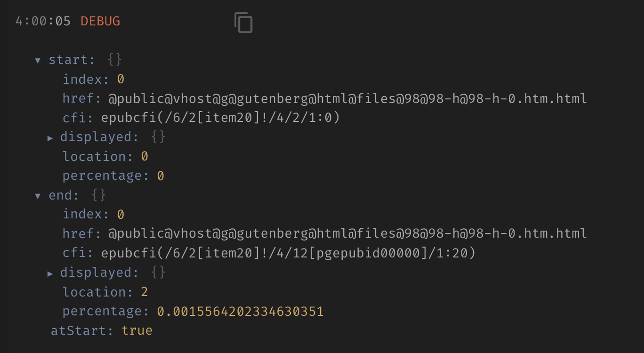Click the 4:00:05 timestamp

43,21
